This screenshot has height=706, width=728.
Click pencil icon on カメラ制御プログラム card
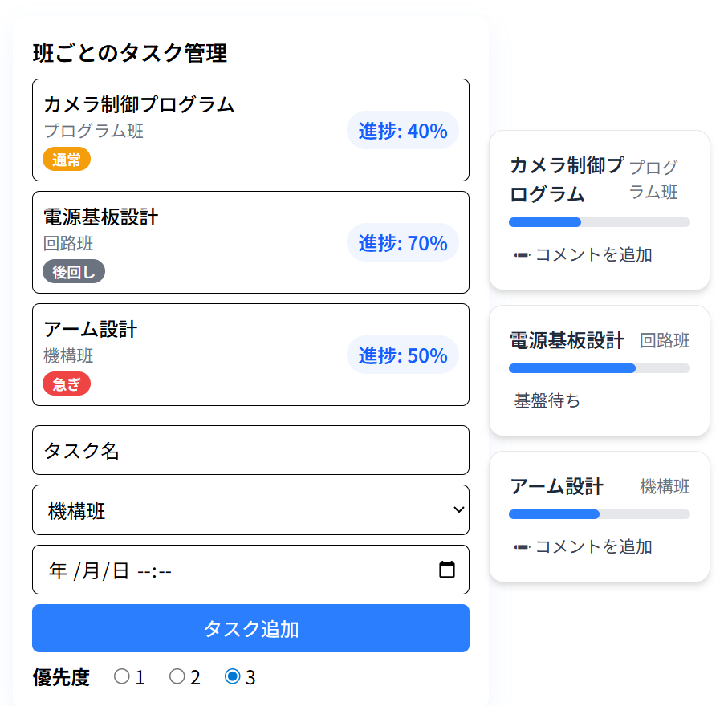[522, 255]
